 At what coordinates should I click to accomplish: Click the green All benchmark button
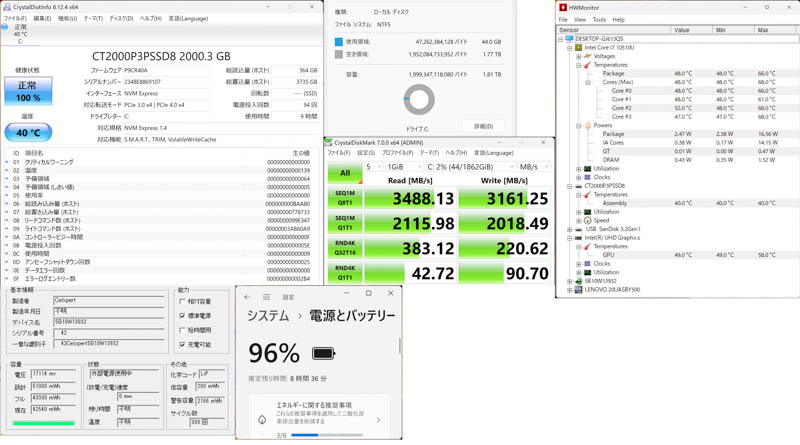344,172
